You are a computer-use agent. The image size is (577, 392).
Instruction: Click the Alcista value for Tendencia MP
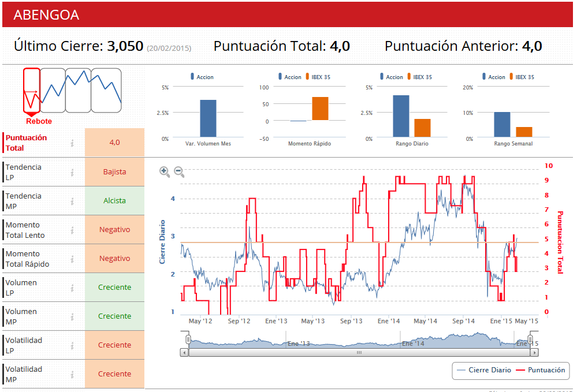click(114, 201)
